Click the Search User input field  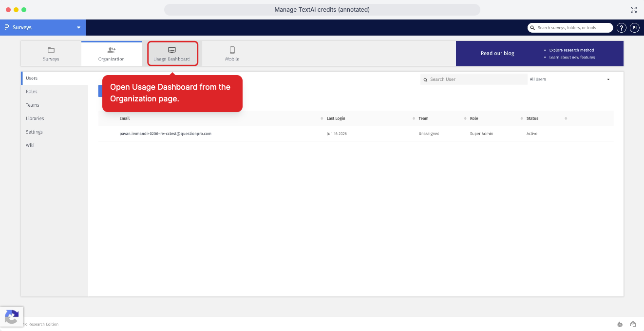click(474, 79)
